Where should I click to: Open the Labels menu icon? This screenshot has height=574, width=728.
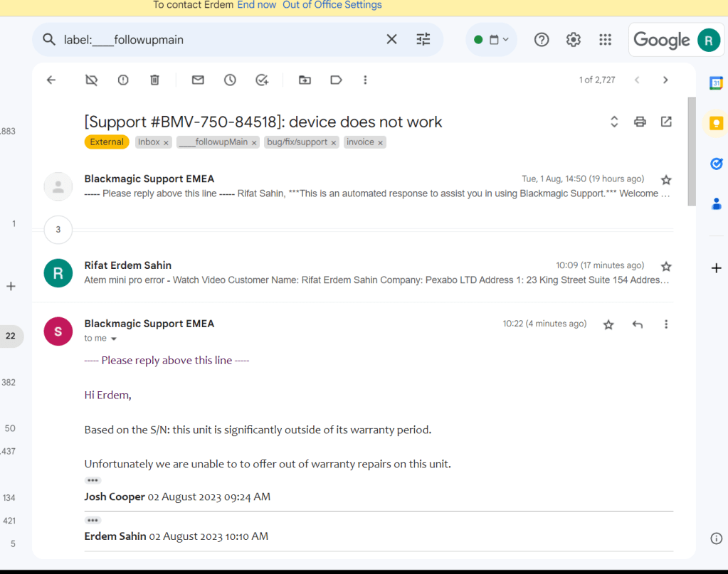click(x=336, y=80)
